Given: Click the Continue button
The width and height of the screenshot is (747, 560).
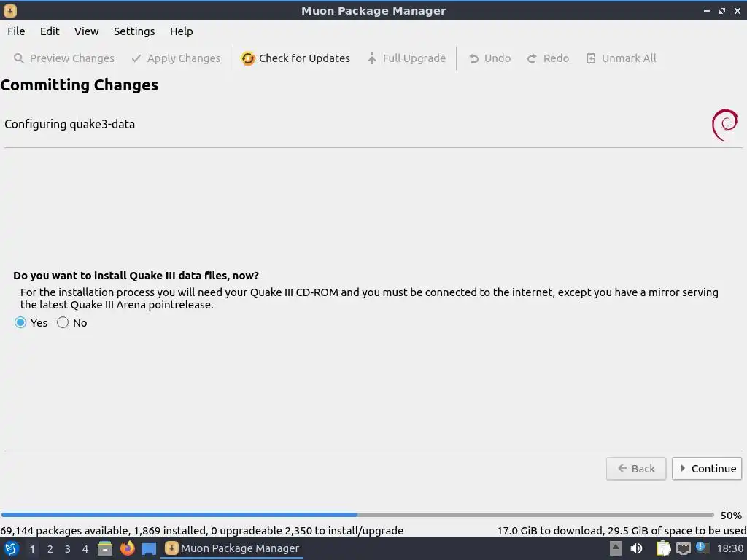Looking at the screenshot, I should (x=707, y=469).
